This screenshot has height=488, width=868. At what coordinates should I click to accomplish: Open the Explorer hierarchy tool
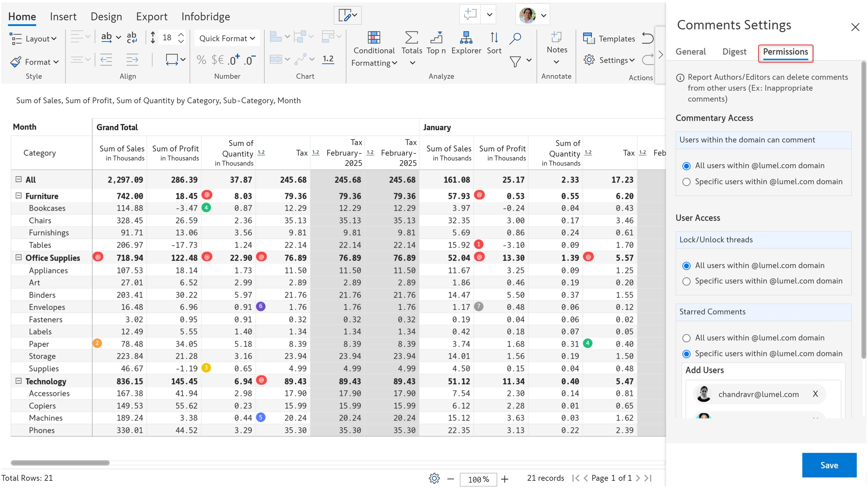466,38
